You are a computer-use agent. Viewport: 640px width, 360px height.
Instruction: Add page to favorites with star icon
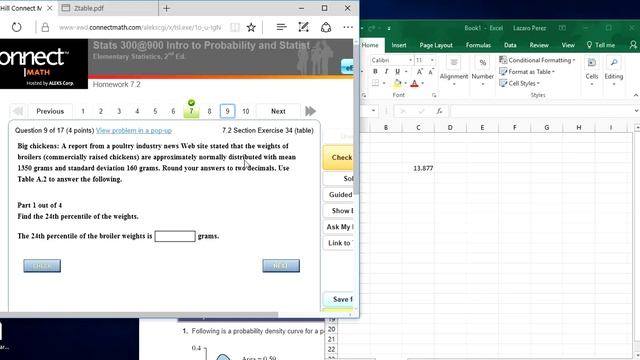(251, 27)
